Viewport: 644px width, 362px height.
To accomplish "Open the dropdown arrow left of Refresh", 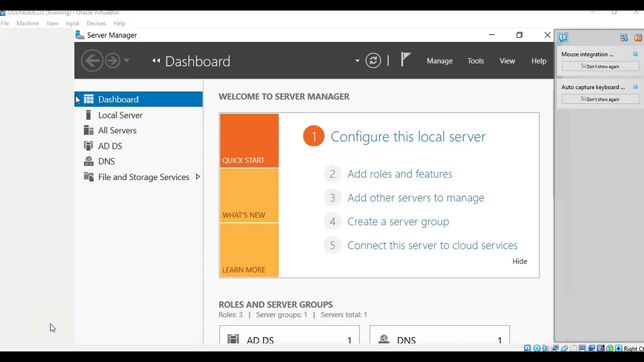I will pos(357,61).
